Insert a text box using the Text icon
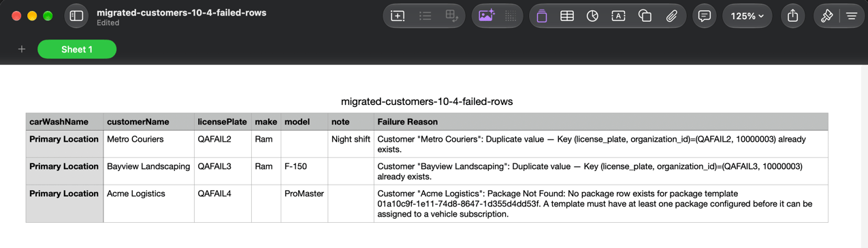The height and width of the screenshot is (248, 868). [x=619, y=16]
